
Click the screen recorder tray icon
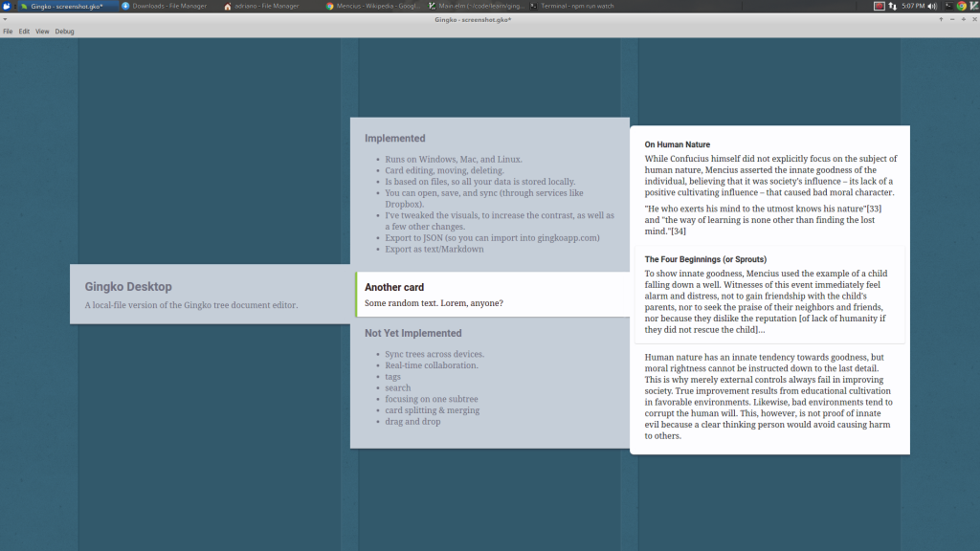click(879, 6)
